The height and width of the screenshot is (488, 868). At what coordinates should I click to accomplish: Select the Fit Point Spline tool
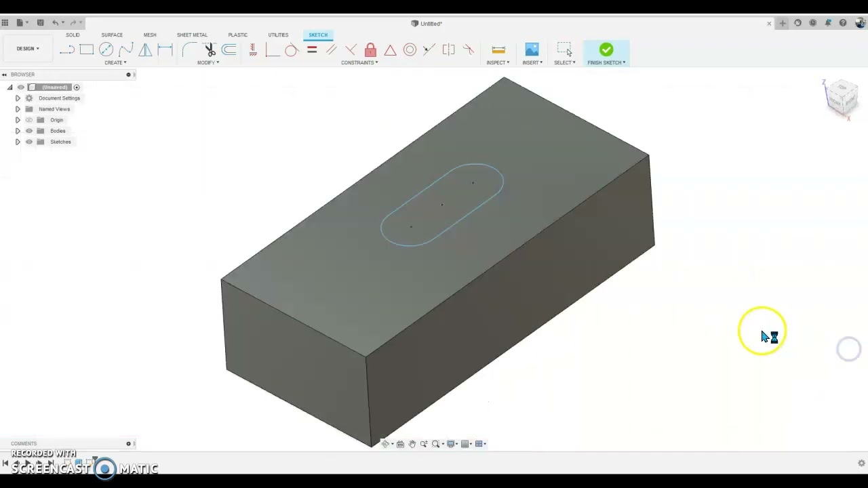[126, 49]
